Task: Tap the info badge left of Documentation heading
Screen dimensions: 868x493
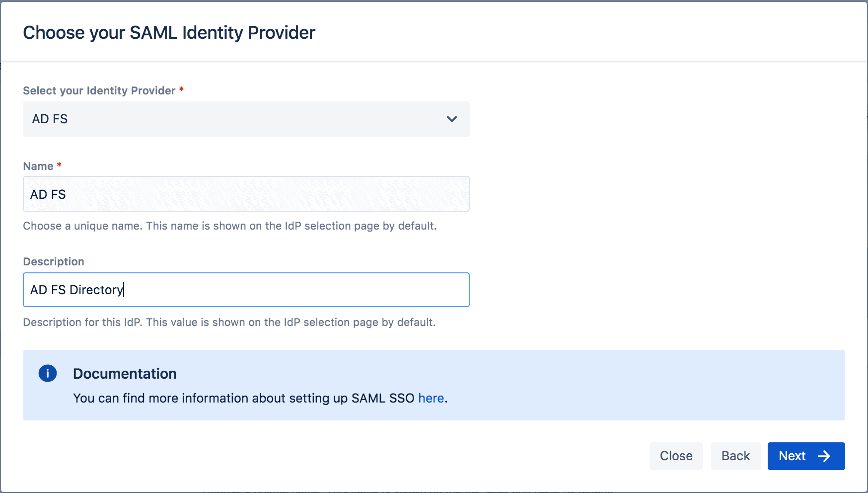Action: pos(48,373)
